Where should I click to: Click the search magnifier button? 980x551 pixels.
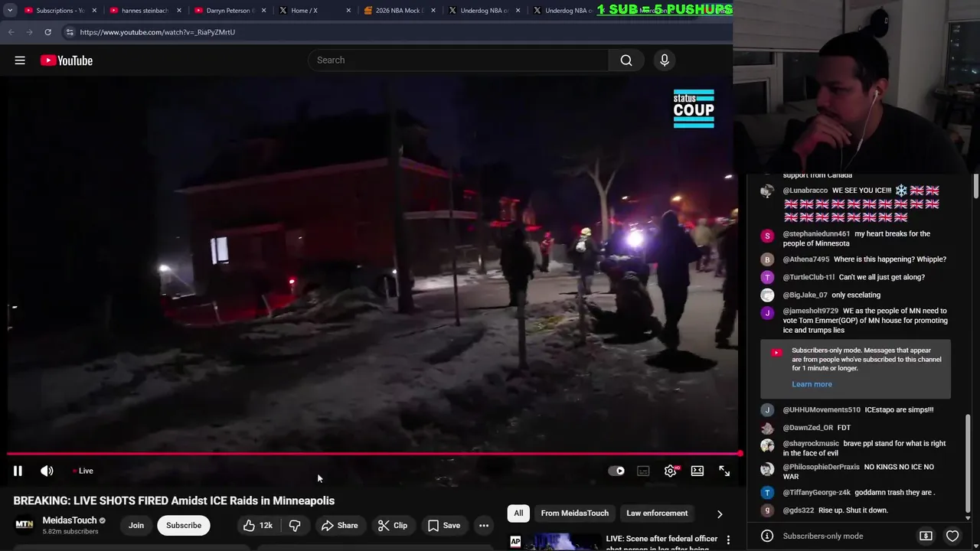click(626, 60)
